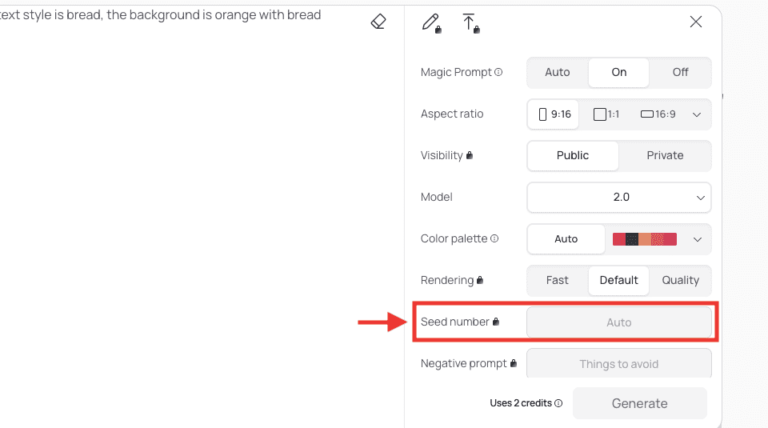Viewport: 768px width, 428px height.
Task: Pick the red-orange color palette swatch
Action: [x=645, y=239]
